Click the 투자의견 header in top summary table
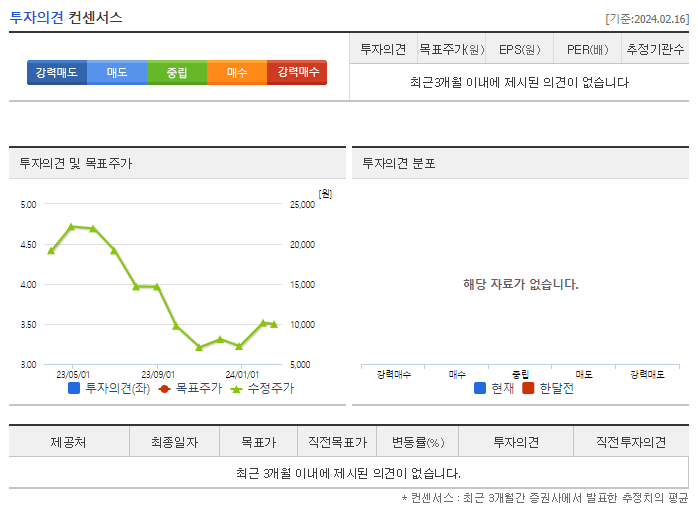Viewport: 698px width, 516px height. tap(383, 49)
